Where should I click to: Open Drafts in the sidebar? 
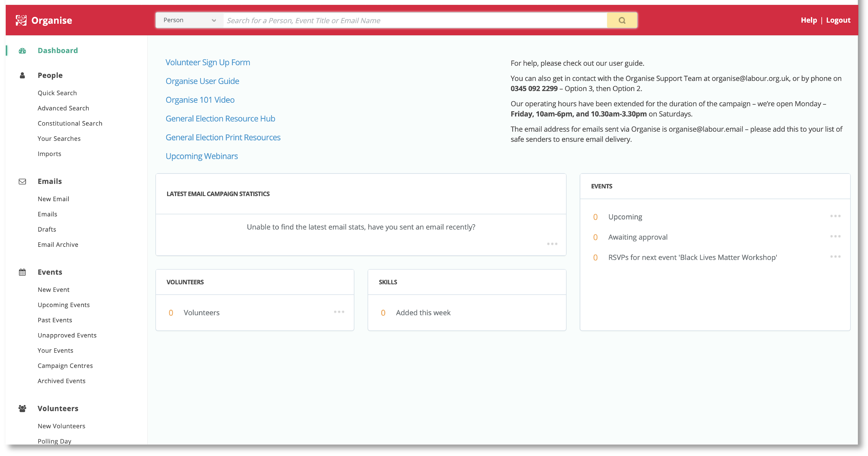point(47,229)
